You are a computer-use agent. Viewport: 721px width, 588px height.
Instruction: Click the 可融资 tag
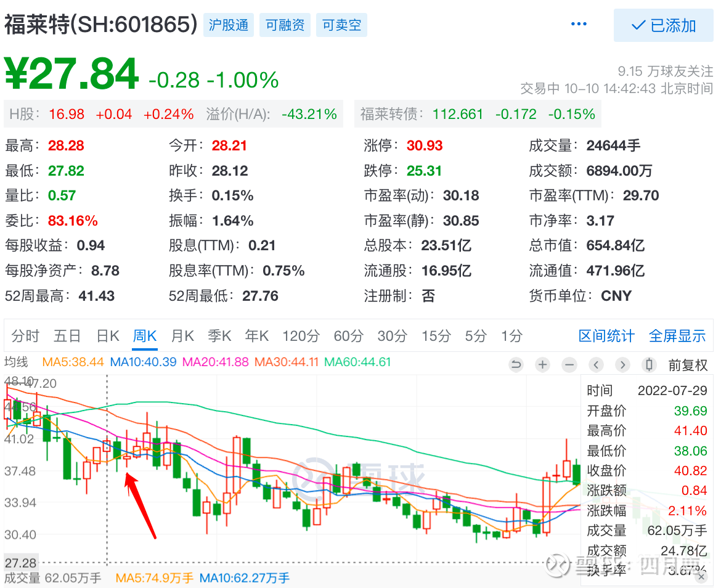click(x=285, y=25)
